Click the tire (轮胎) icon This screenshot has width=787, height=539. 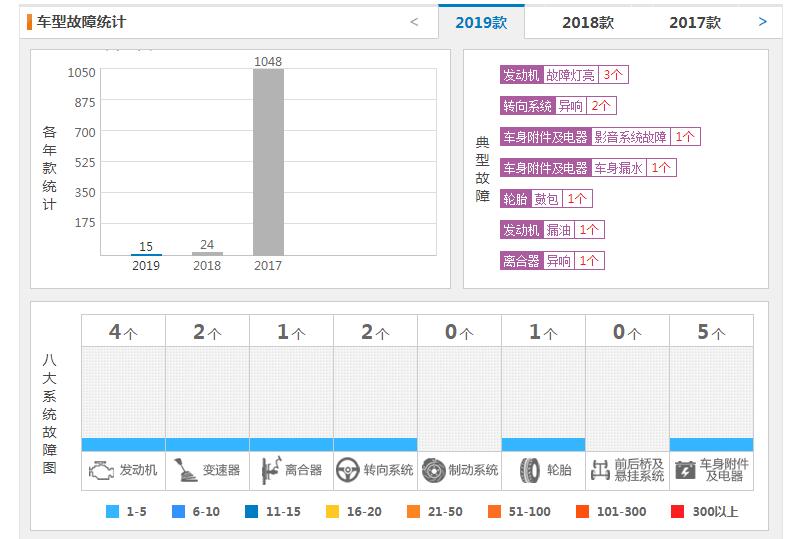point(529,471)
